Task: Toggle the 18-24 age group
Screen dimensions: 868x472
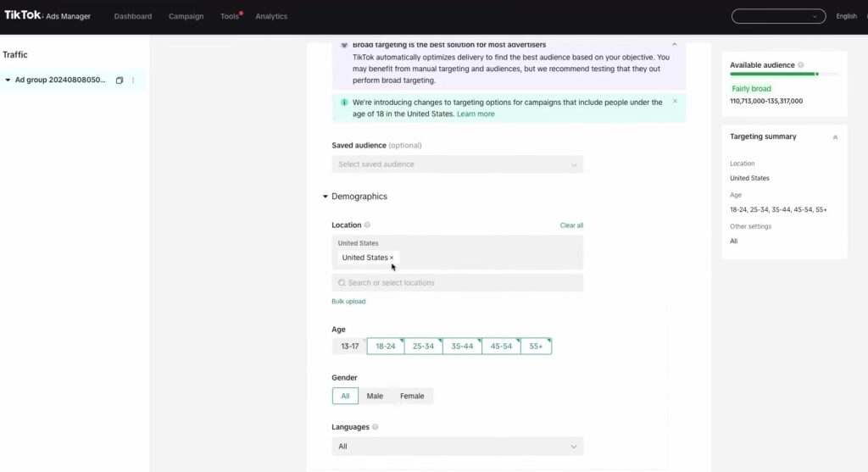Action: tap(386, 347)
